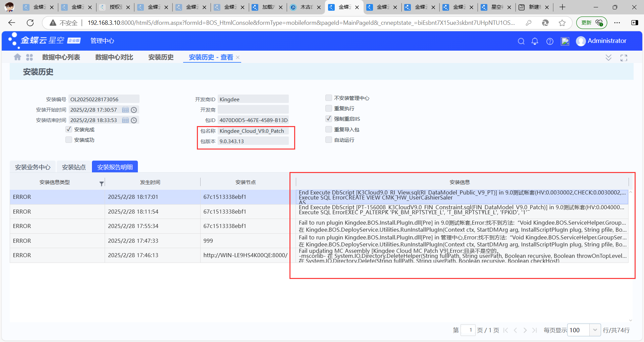The height and width of the screenshot is (342, 644).
Task: Toggle 自动运行 checkbox
Action: coord(329,140)
